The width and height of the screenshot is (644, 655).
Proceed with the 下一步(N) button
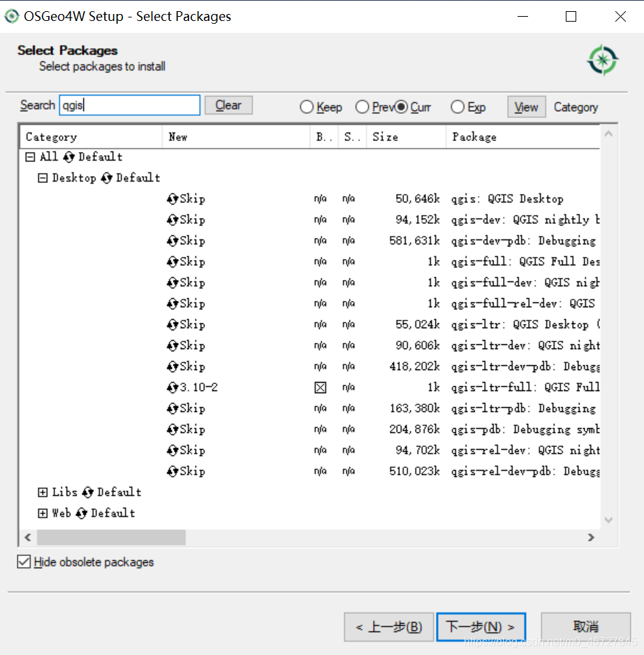(481, 627)
